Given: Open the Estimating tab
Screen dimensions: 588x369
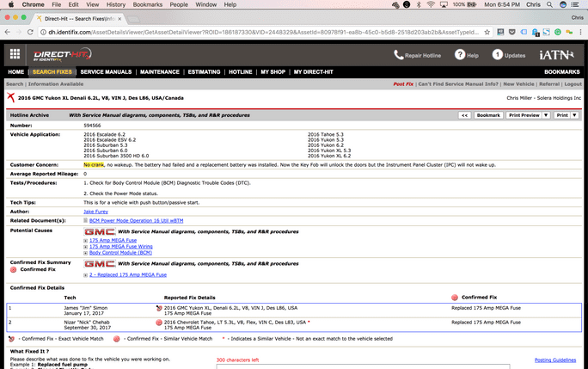Looking at the screenshot, I should tap(204, 71).
